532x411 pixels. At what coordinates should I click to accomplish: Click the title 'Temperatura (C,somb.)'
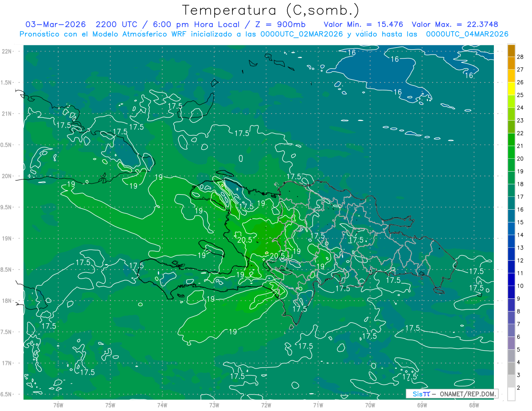click(x=271, y=10)
